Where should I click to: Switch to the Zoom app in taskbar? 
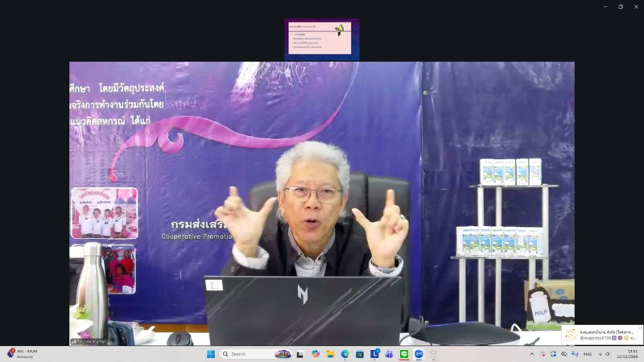coord(419,354)
